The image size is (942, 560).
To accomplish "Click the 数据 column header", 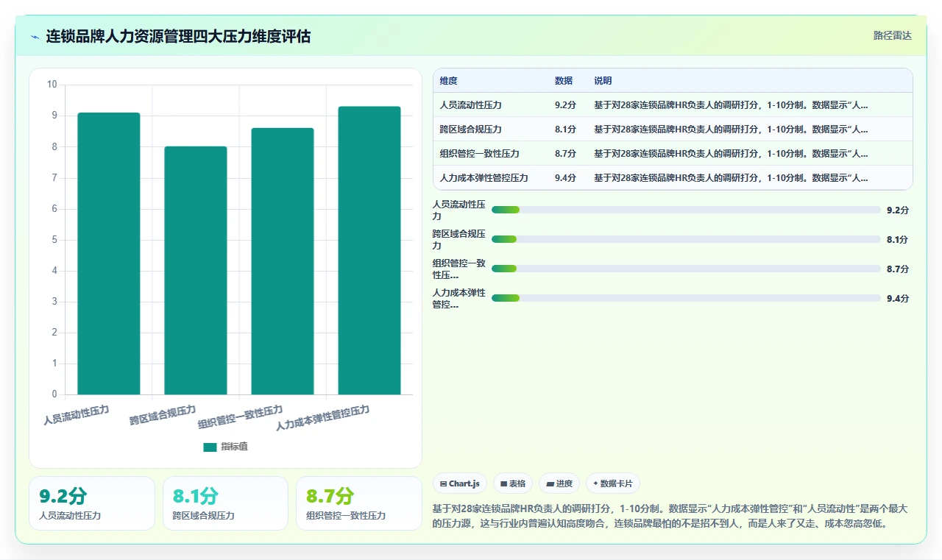I will point(564,81).
